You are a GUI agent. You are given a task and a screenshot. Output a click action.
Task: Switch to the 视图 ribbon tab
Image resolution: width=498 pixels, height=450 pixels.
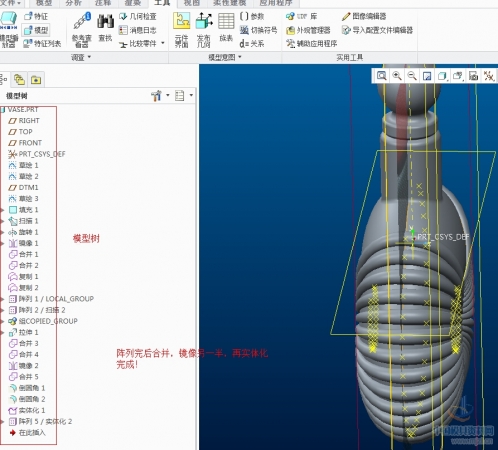(191, 3)
